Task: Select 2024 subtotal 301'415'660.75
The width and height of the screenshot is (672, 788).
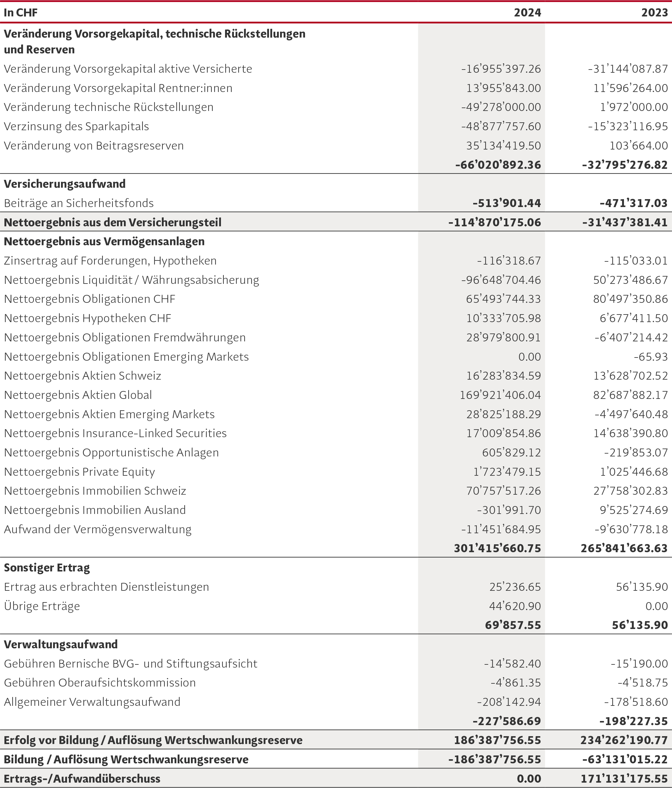Action: [498, 548]
